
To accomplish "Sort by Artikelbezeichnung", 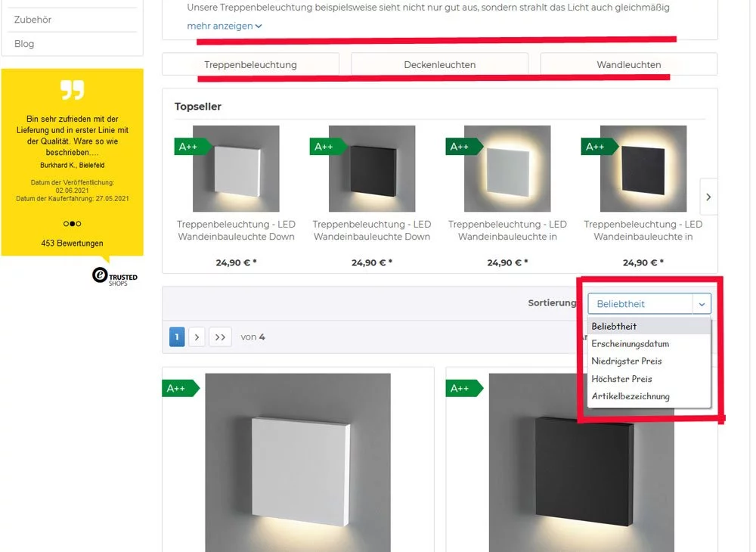I will tap(649, 396).
